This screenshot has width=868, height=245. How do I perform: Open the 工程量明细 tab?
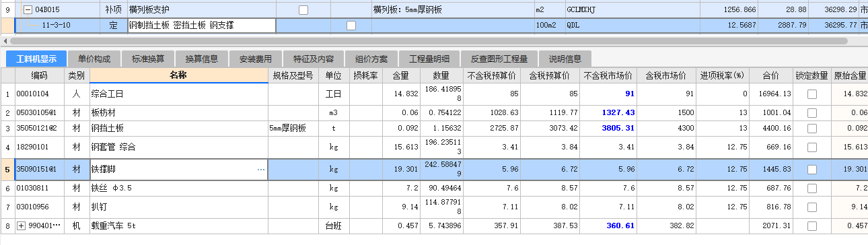tap(429, 59)
